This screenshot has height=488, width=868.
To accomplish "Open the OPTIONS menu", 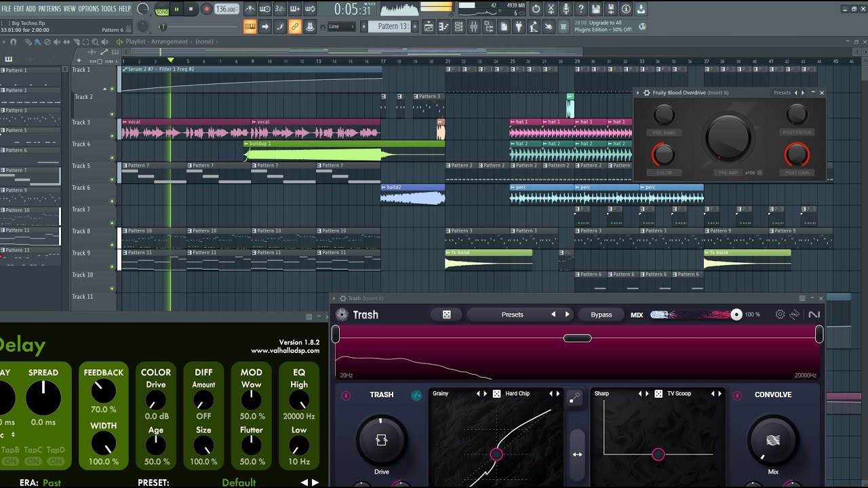I will [88, 9].
